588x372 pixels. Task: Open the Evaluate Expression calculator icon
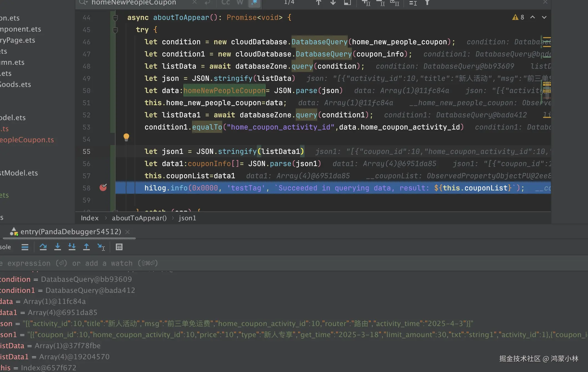pos(119,247)
